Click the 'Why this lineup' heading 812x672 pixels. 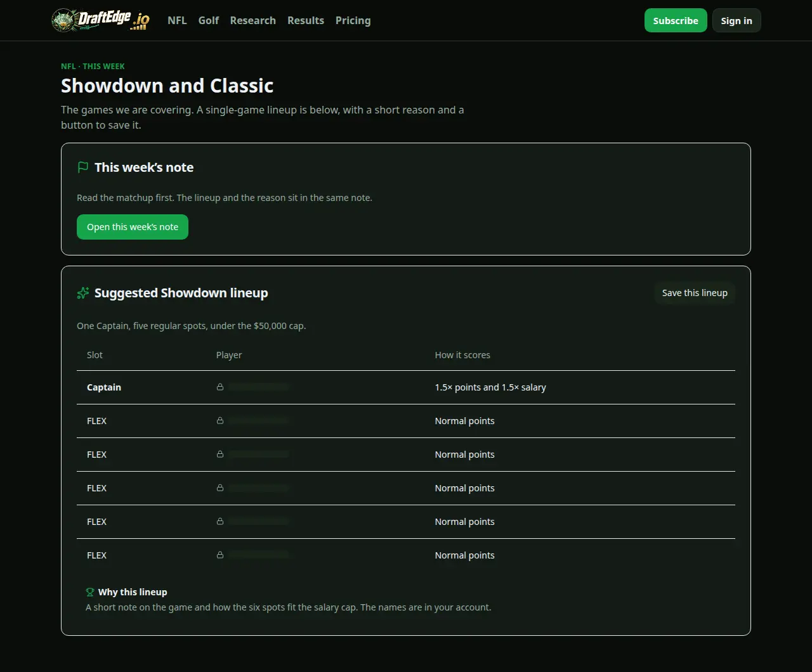[x=133, y=592]
